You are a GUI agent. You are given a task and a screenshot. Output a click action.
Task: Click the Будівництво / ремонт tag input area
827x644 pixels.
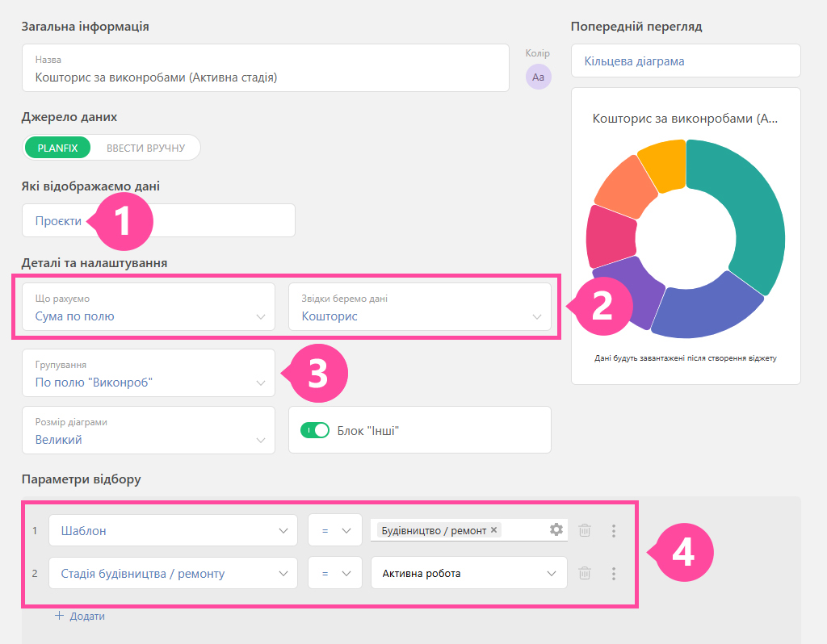coord(469,530)
